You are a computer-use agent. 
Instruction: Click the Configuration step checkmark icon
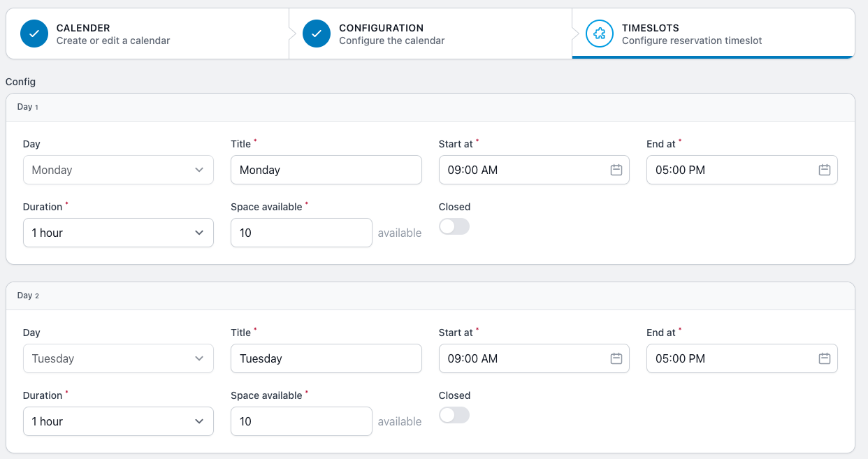pyautogui.click(x=316, y=34)
